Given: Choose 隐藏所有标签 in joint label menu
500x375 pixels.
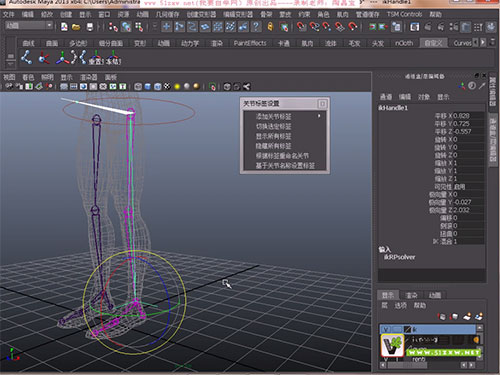Looking at the screenshot, I should [x=273, y=146].
